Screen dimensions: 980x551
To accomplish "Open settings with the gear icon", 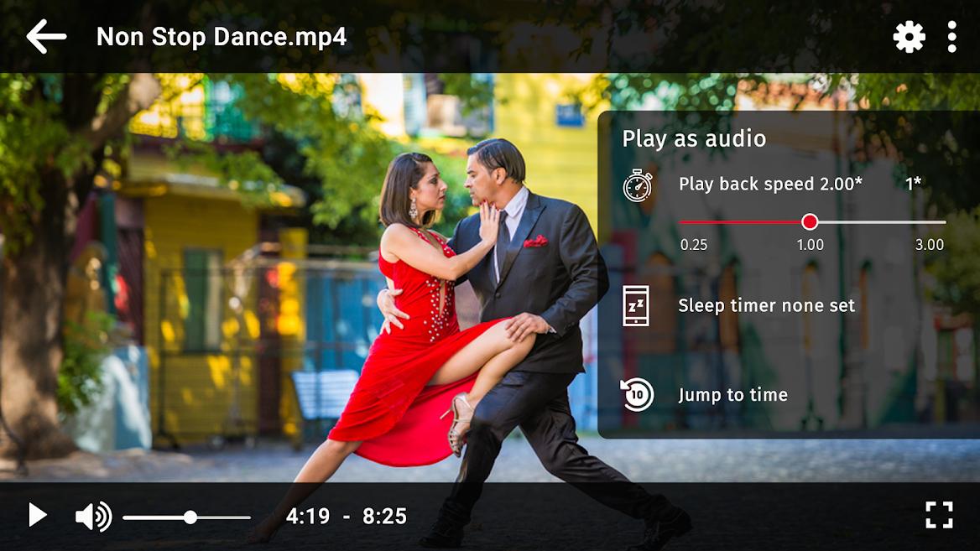I will coord(909,37).
